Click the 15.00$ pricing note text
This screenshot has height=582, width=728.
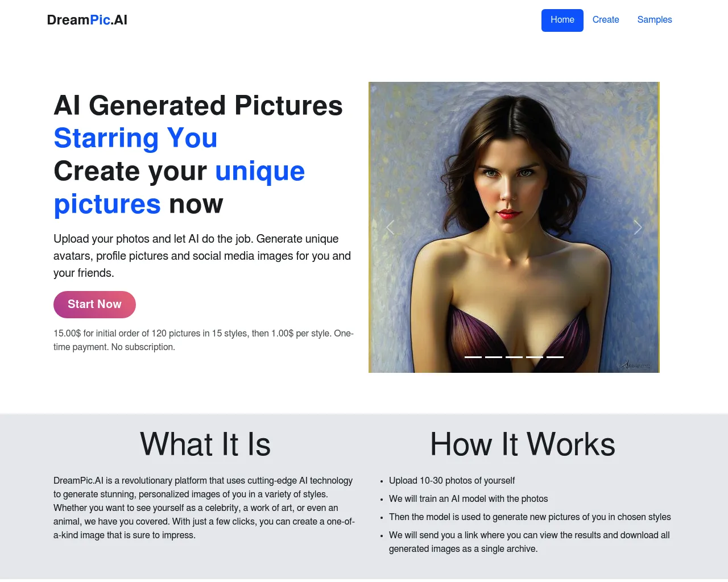pos(204,340)
